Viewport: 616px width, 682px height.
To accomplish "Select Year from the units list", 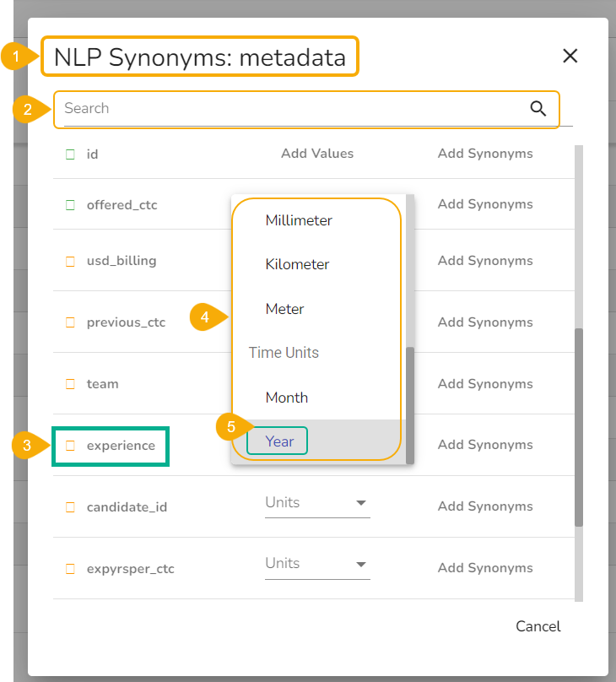I will click(x=279, y=441).
